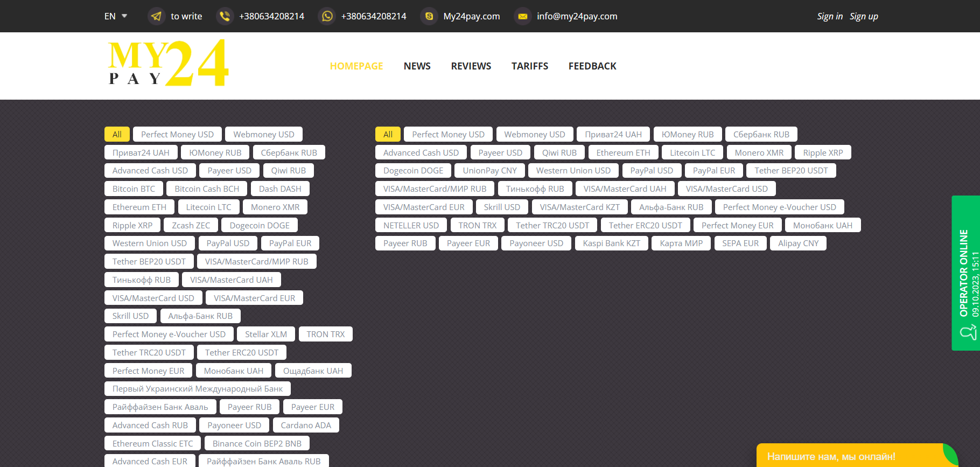Click the phone call icon
The height and width of the screenshot is (467, 980).
point(225,16)
